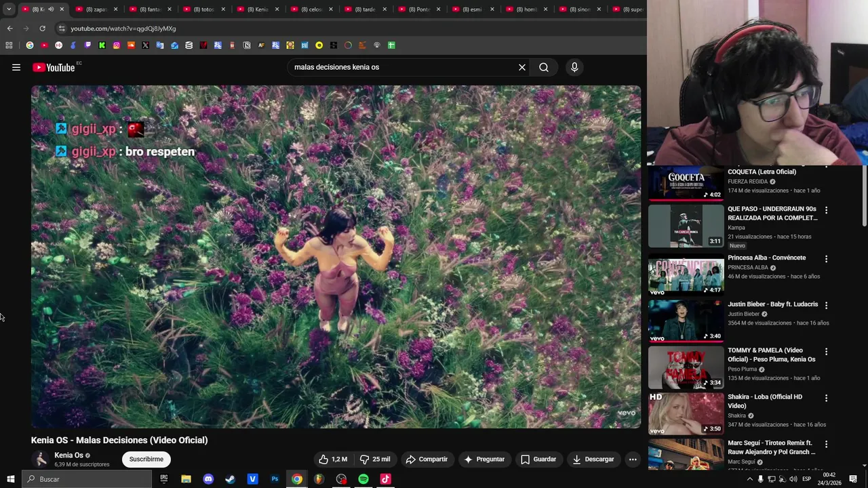
Task: Open Steam from taskbar
Action: (231, 479)
